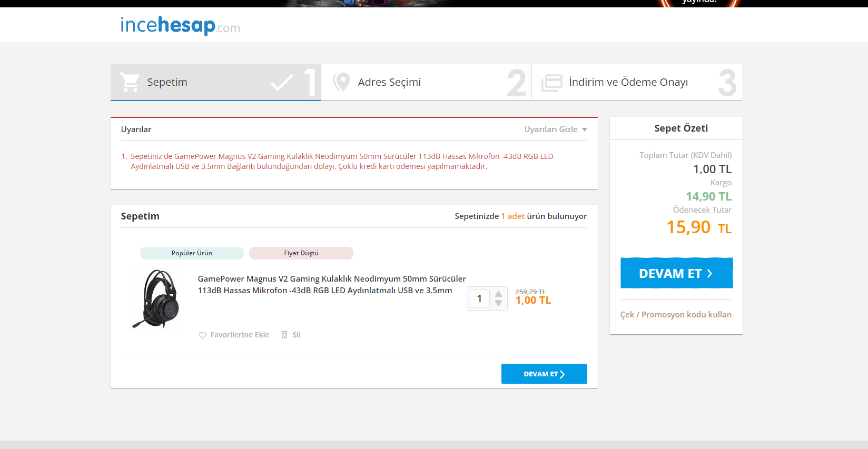Click the large DEVAM ET button in Sepet Özeti
The height and width of the screenshot is (449, 868).
point(677,273)
